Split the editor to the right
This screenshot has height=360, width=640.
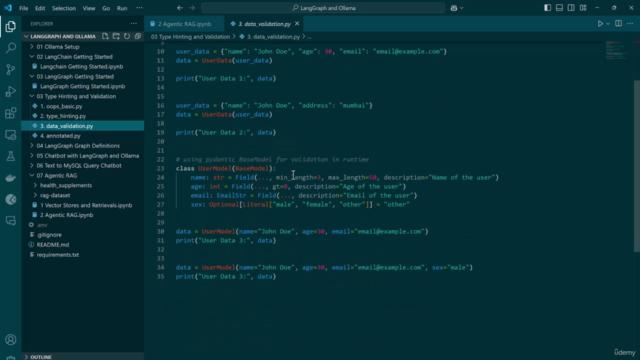618,24
